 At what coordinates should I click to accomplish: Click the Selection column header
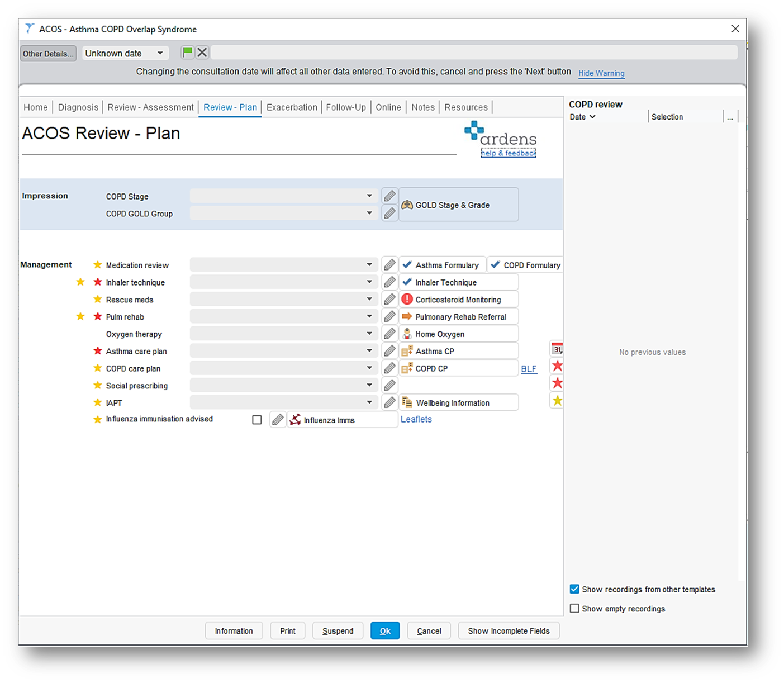click(x=667, y=117)
